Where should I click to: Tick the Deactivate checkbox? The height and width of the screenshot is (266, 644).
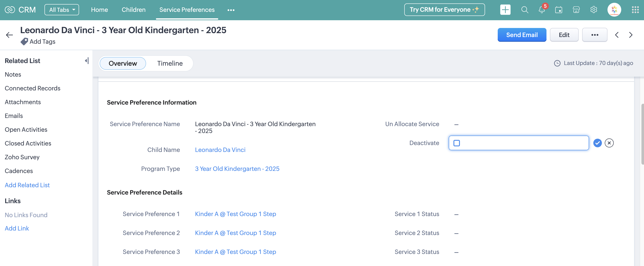pyautogui.click(x=456, y=143)
